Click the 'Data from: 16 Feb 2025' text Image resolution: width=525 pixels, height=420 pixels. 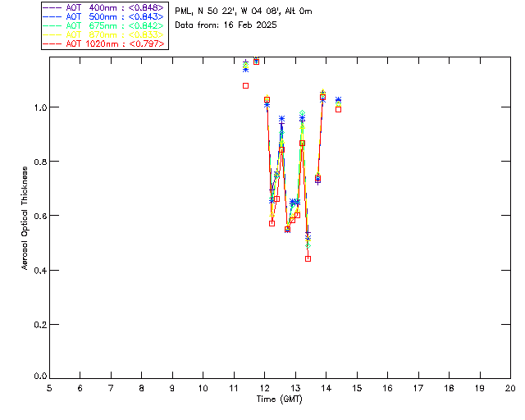click(x=226, y=25)
